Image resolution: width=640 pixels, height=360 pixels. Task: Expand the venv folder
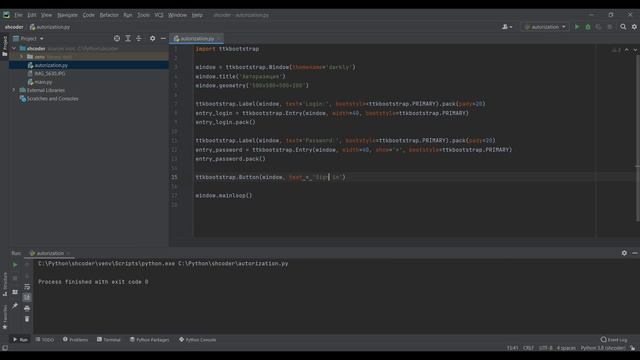pyautogui.click(x=22, y=56)
